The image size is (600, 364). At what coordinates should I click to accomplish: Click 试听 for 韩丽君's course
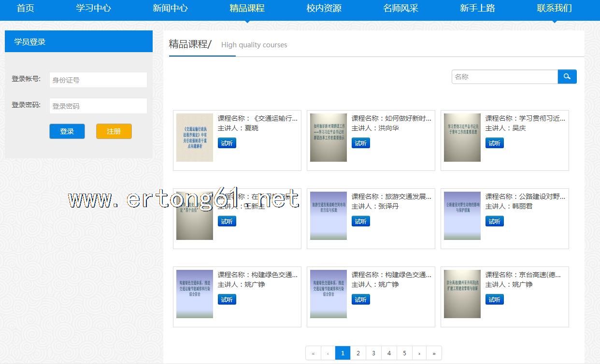(494, 222)
